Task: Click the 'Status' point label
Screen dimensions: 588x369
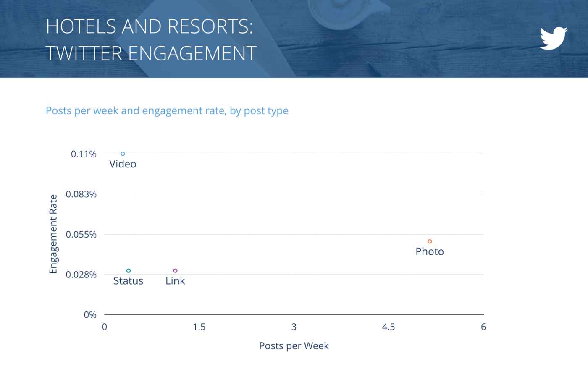Action: click(128, 281)
